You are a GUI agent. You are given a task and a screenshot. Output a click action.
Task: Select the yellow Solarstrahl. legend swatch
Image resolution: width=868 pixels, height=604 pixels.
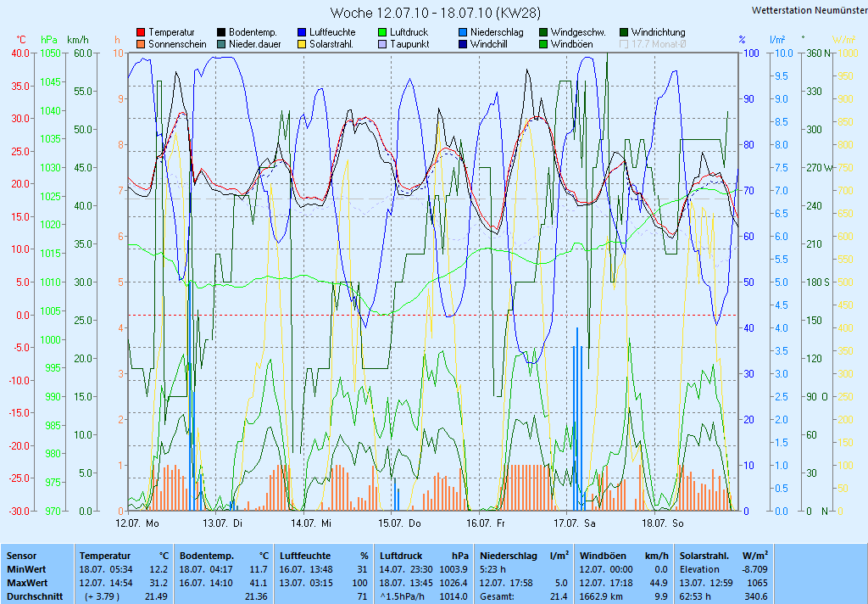[x=302, y=44]
